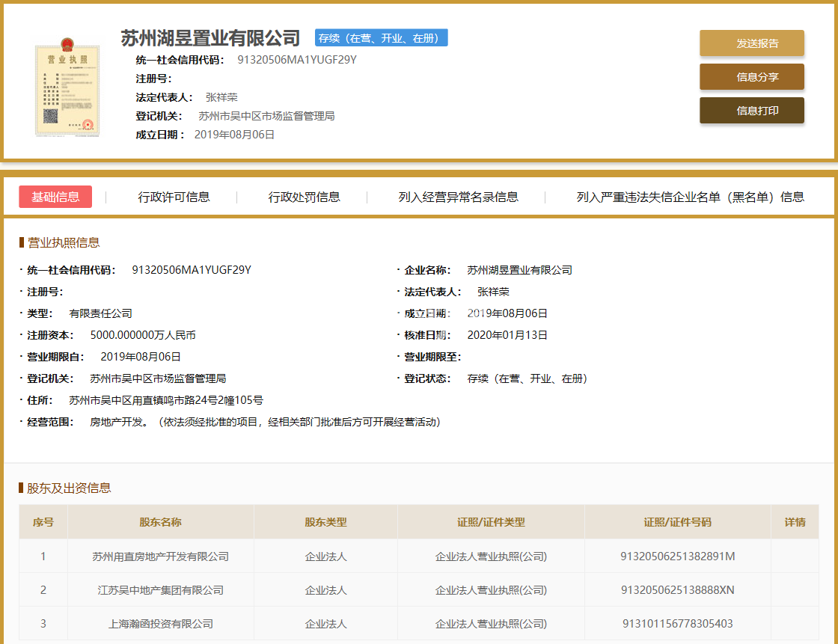
Task: Click address 苏州市吴中区甪直镇鸣市路24号2幢105号
Action: 165,400
